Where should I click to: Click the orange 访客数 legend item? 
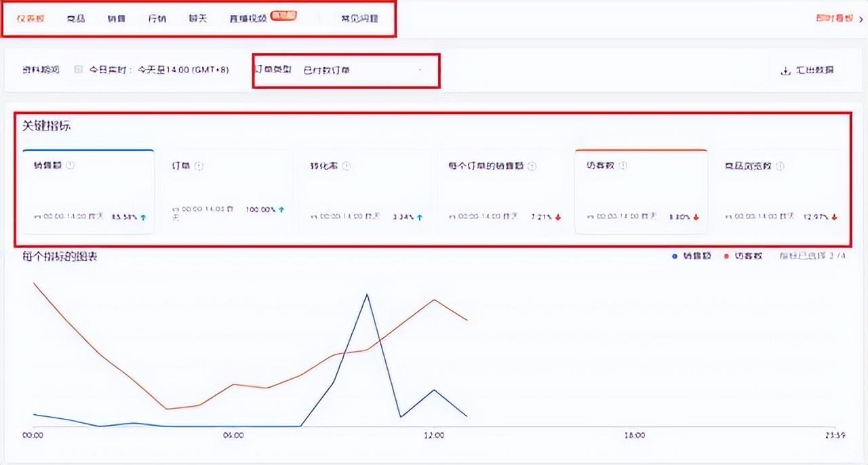click(743, 256)
